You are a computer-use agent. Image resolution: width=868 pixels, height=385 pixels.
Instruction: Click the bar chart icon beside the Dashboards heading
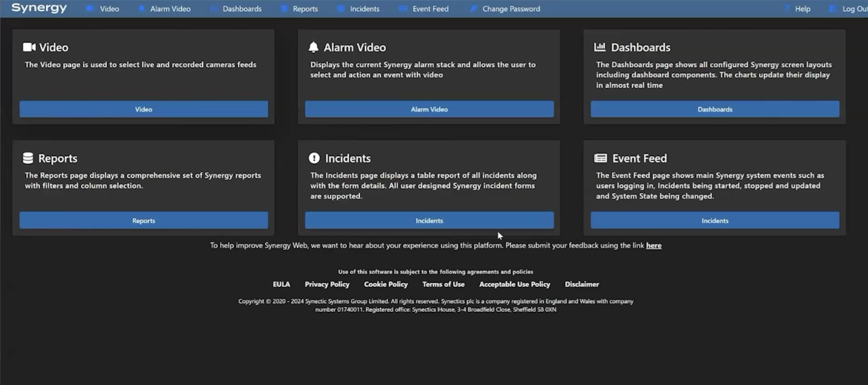(600, 47)
